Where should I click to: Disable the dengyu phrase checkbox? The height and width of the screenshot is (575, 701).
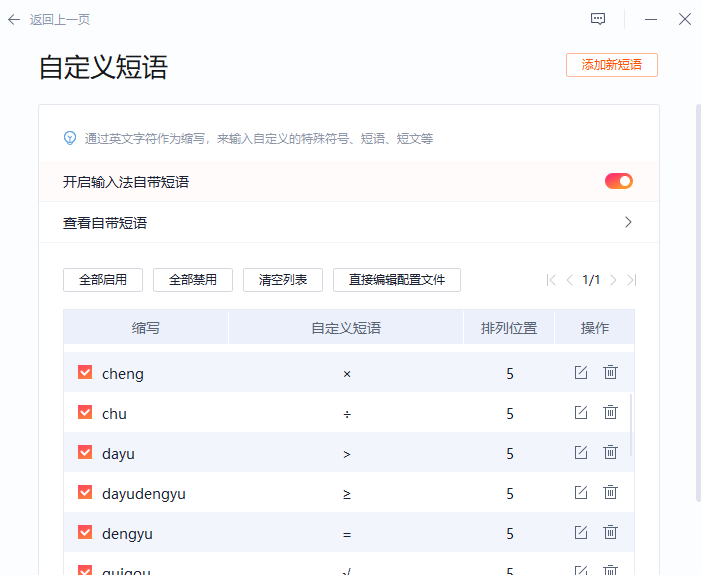click(85, 533)
